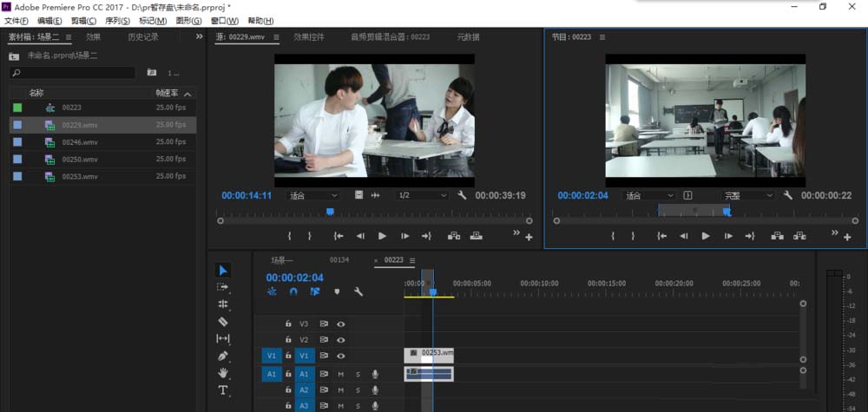868x412 pixels.
Task: Hide video track V3 with eye icon
Action: point(341,324)
